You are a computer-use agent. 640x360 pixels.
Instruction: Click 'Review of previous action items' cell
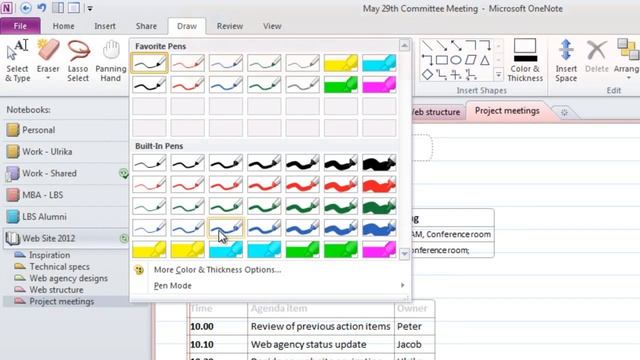[x=321, y=327]
